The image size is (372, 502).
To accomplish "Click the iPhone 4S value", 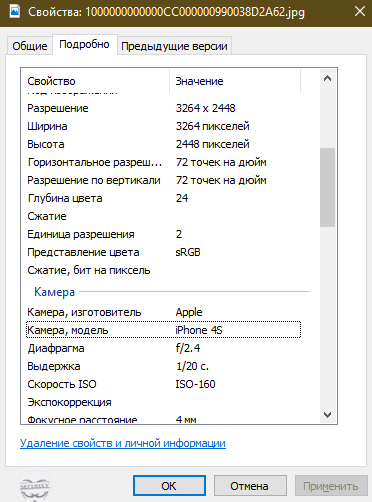I will 199,330.
